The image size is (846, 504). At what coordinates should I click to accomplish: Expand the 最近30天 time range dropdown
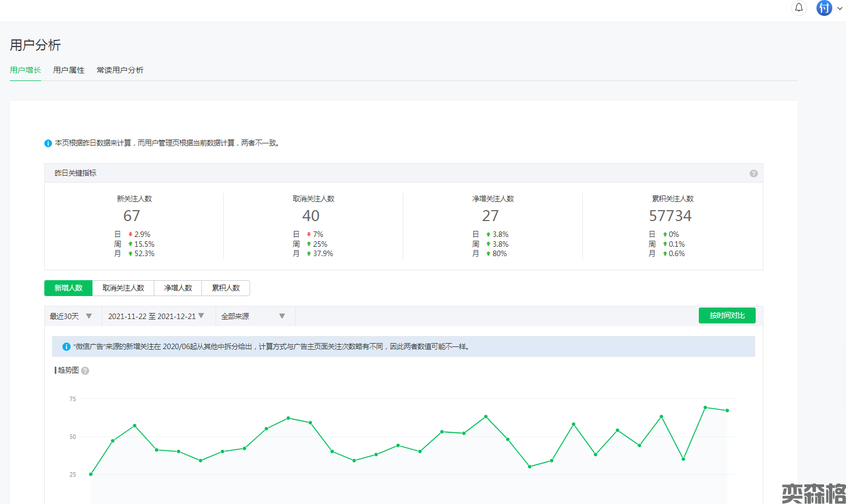click(71, 316)
